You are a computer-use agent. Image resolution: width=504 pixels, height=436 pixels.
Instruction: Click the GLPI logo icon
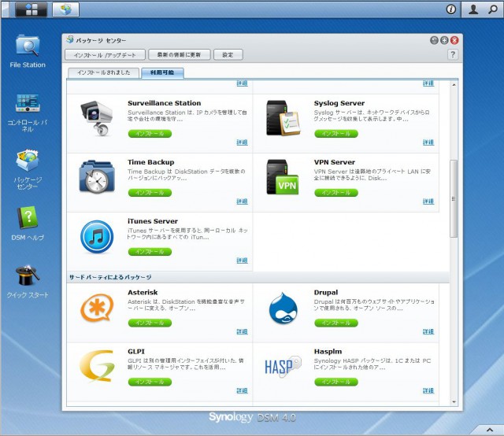[x=97, y=366]
